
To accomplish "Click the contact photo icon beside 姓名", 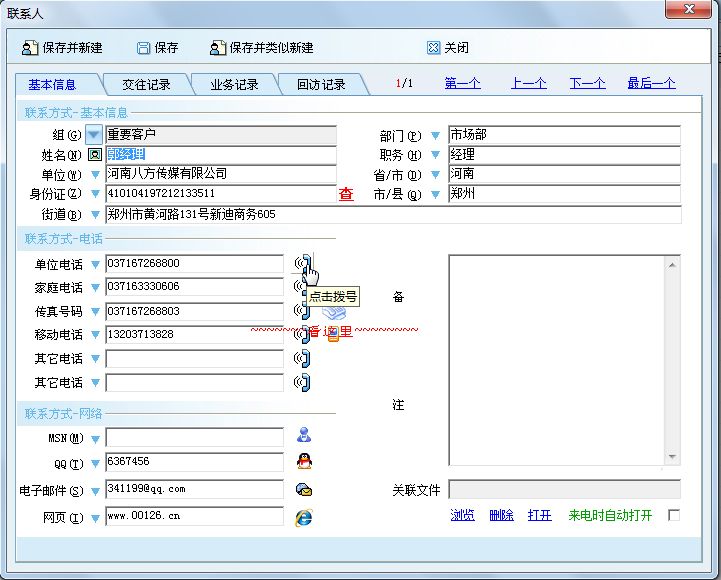I will (x=94, y=155).
